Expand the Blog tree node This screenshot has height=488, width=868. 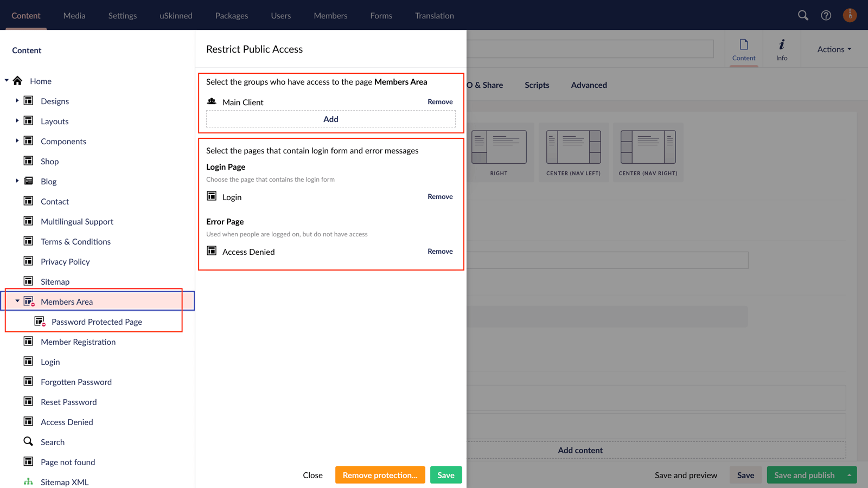(x=17, y=181)
